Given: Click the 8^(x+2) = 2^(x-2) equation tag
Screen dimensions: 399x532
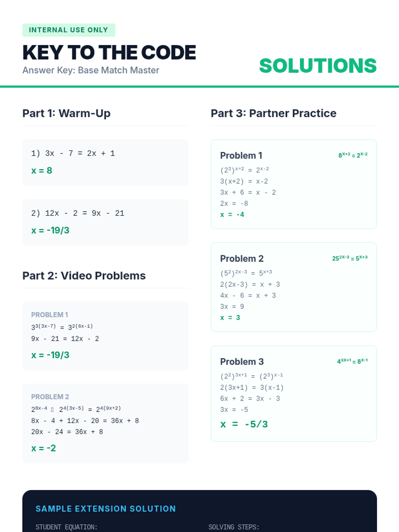Looking at the screenshot, I should [353, 155].
